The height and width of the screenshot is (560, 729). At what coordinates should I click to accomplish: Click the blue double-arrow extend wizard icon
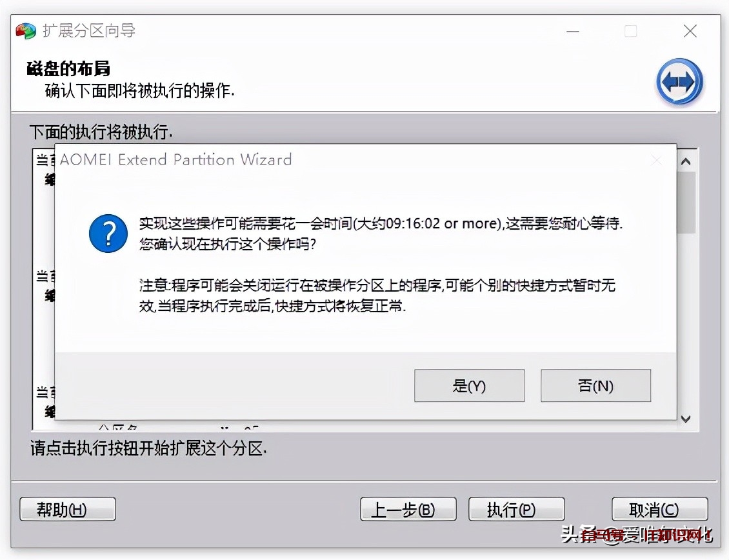click(x=679, y=82)
